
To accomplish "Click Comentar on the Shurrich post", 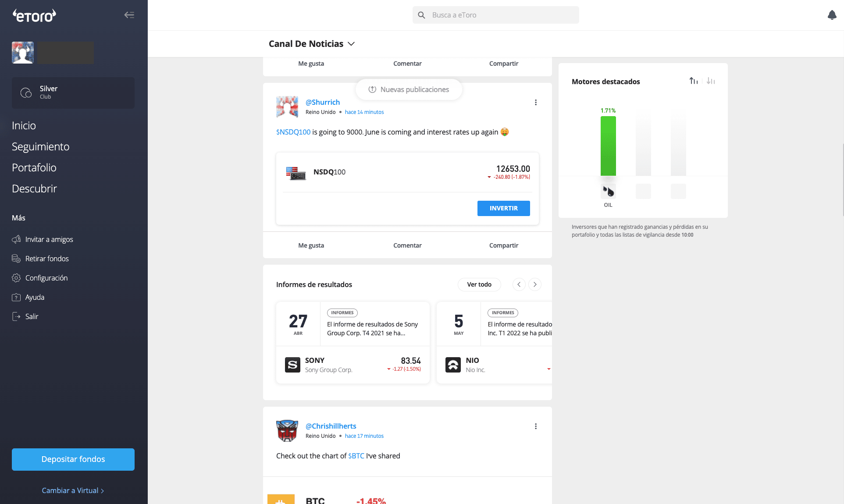I will tap(407, 245).
